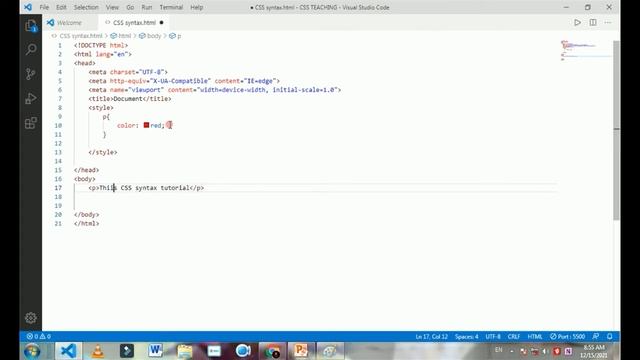Select the CSS syntax.html tab
Image resolution: width=640 pixels, height=360 pixels.
[x=134, y=23]
